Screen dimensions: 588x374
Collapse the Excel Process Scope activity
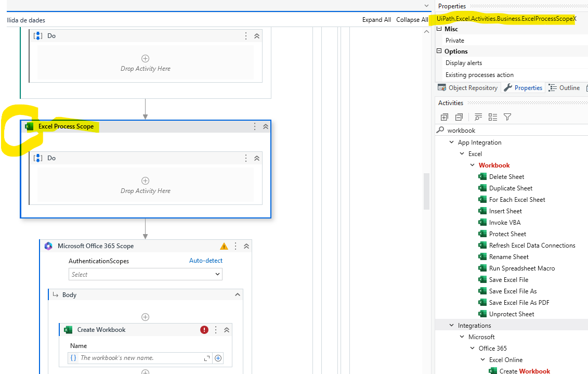pos(266,126)
